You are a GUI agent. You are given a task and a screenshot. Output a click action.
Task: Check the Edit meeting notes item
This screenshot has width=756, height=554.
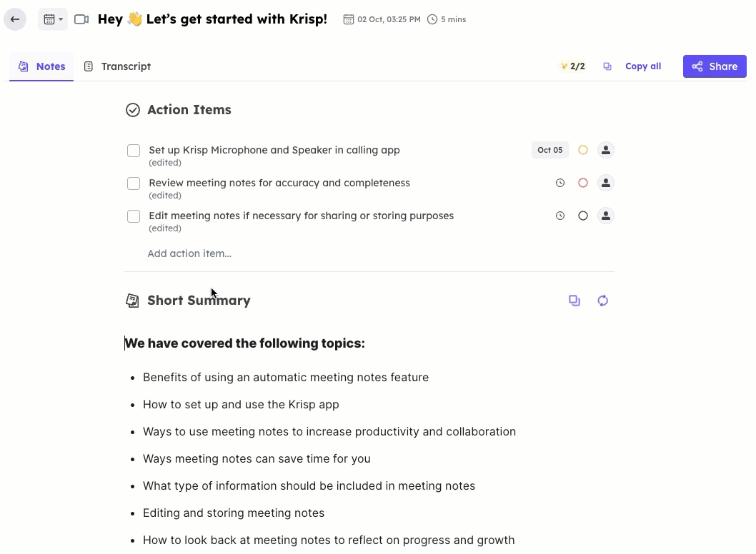click(134, 216)
